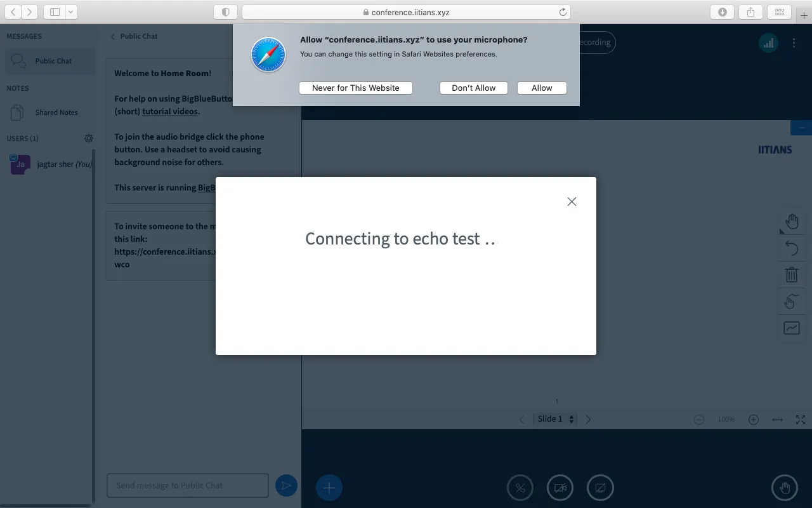Show the Safari tab overview
This screenshot has width=812, height=508.
[780, 12]
